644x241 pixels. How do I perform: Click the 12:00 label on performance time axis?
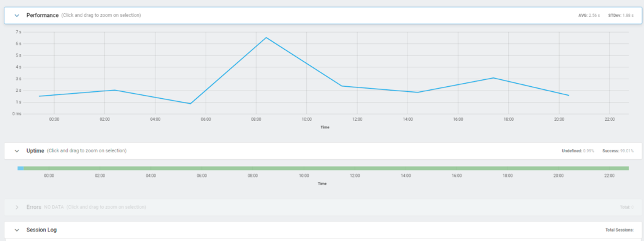click(357, 120)
